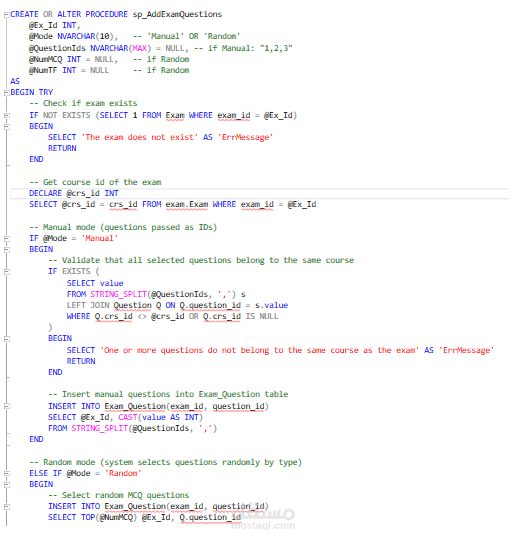Collapse the BEGIN block after Manual mode check
Viewport: 527px width, 542px height.
(7, 250)
